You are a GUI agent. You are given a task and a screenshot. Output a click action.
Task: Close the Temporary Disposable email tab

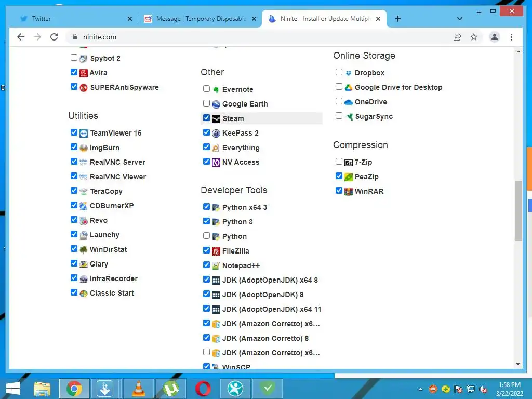pyautogui.click(x=254, y=19)
